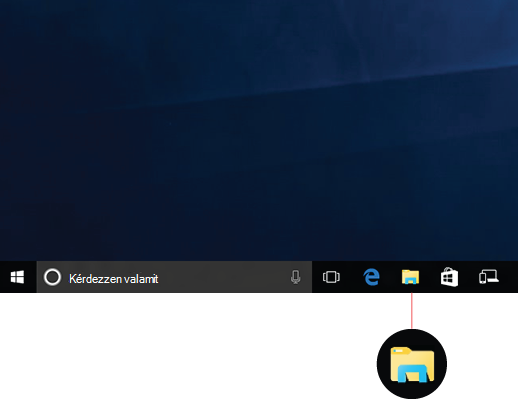Screen dimensions: 518x399
Task: Launch Microsoft Edge from the taskbar
Action: tap(371, 277)
